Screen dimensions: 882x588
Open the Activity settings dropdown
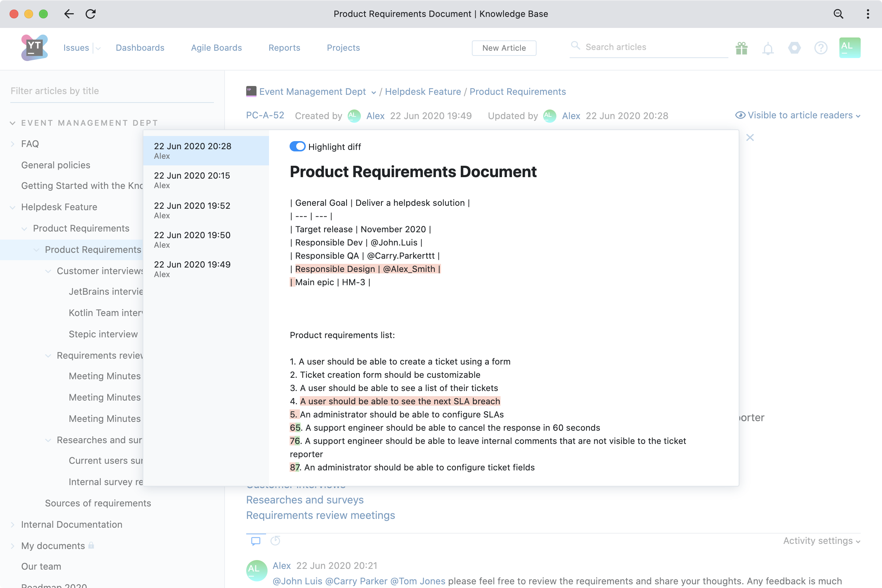pos(822,541)
